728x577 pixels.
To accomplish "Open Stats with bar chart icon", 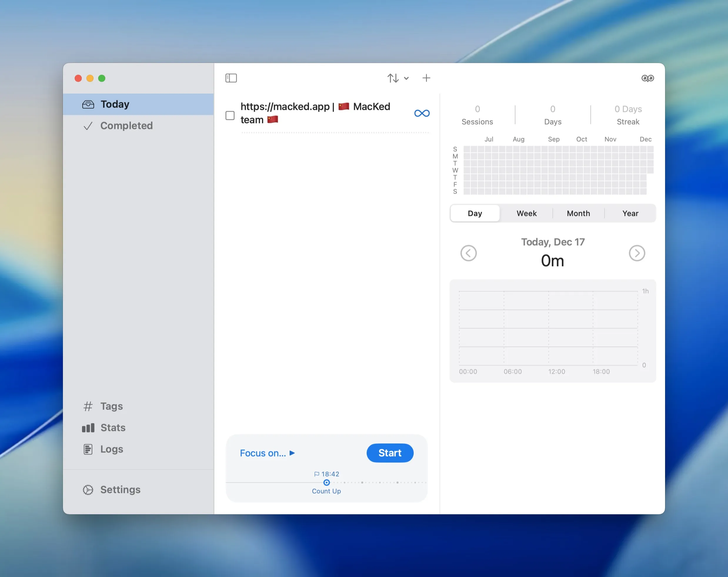I will click(x=88, y=428).
